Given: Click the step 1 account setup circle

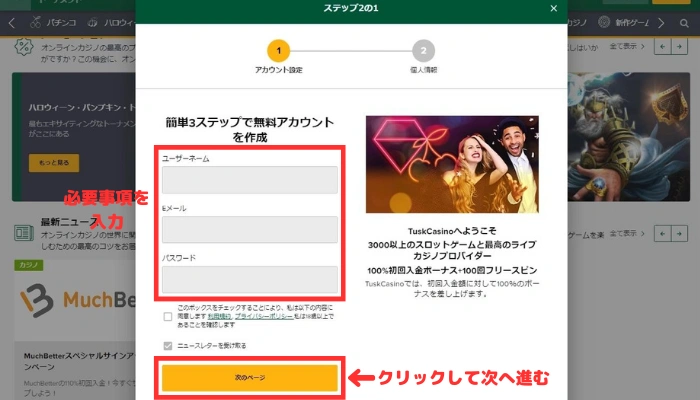Looking at the screenshot, I should point(279,51).
